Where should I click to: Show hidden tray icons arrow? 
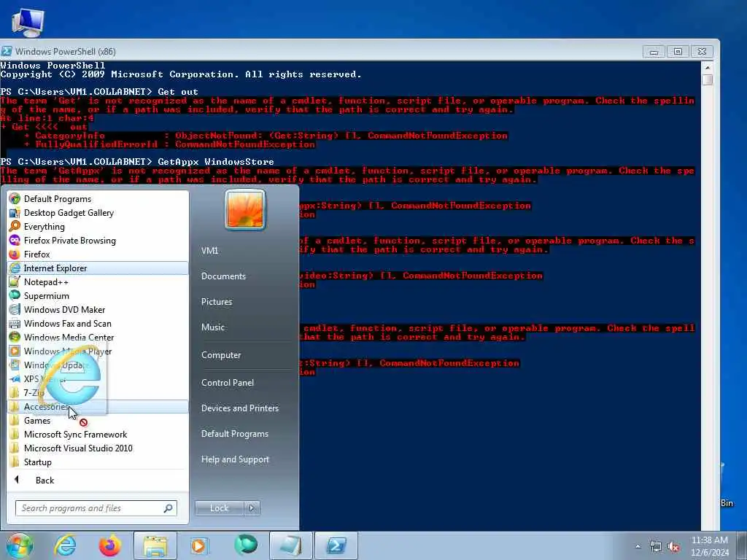coord(638,546)
